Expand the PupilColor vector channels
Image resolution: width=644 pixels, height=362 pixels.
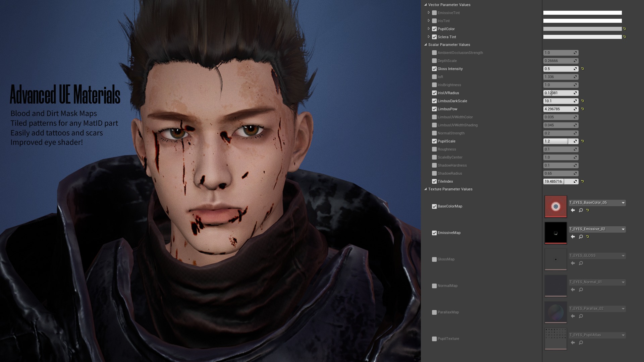click(x=429, y=29)
